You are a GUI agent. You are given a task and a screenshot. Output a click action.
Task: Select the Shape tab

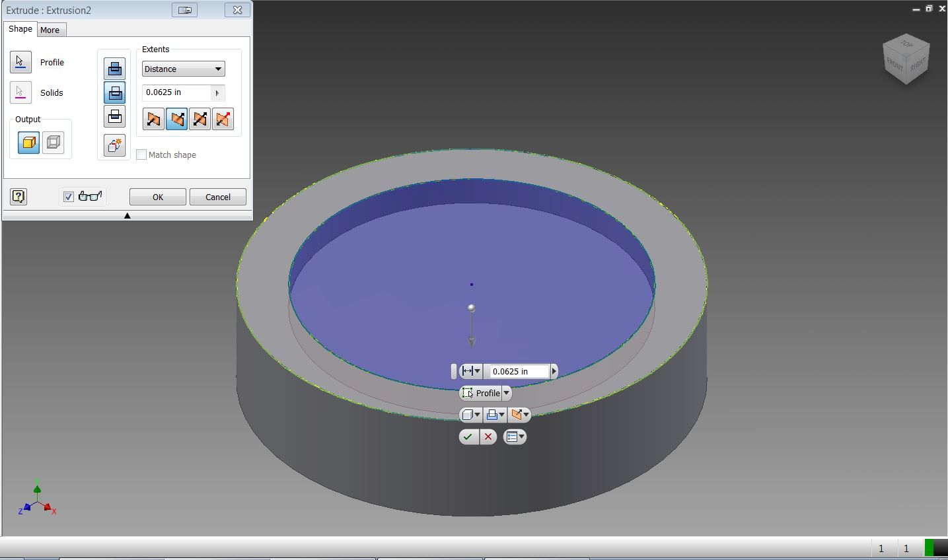(20, 29)
